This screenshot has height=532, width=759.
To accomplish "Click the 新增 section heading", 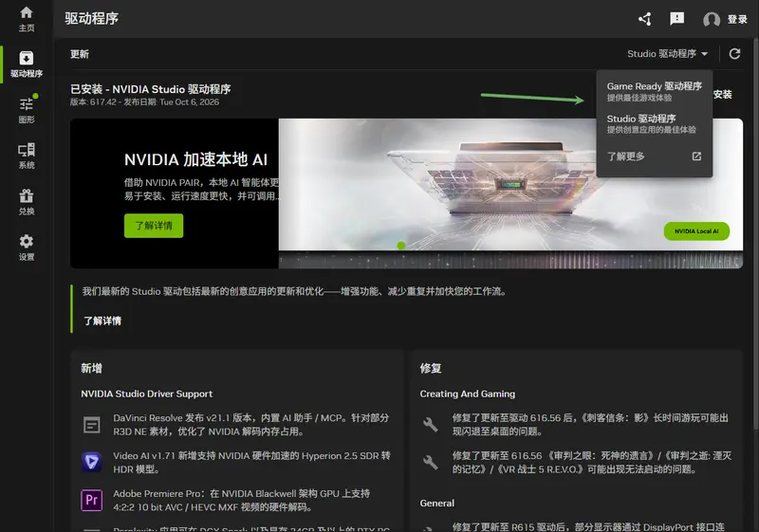I will 91,368.
